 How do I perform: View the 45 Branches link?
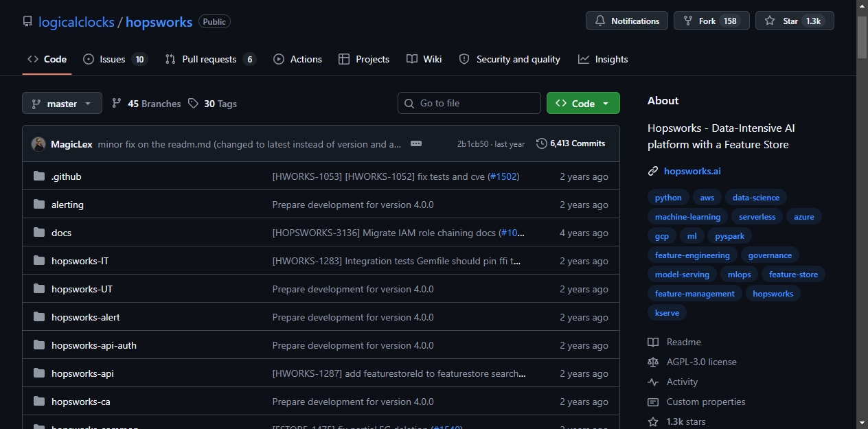tap(146, 104)
